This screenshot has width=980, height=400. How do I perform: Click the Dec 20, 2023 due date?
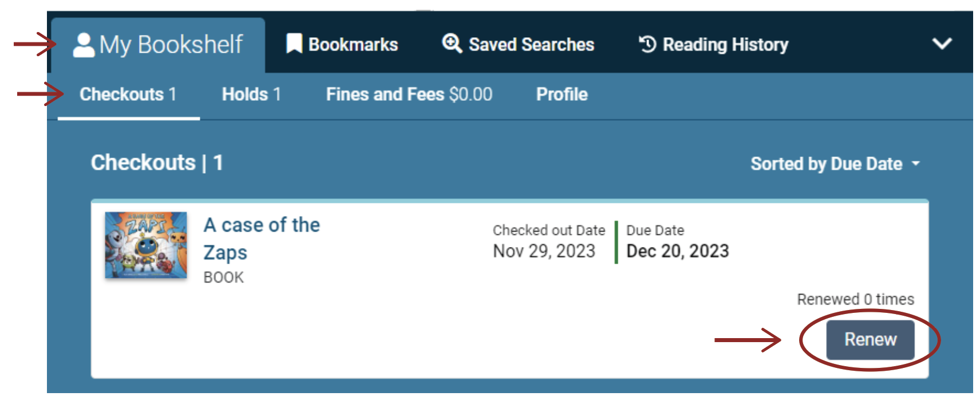click(678, 251)
